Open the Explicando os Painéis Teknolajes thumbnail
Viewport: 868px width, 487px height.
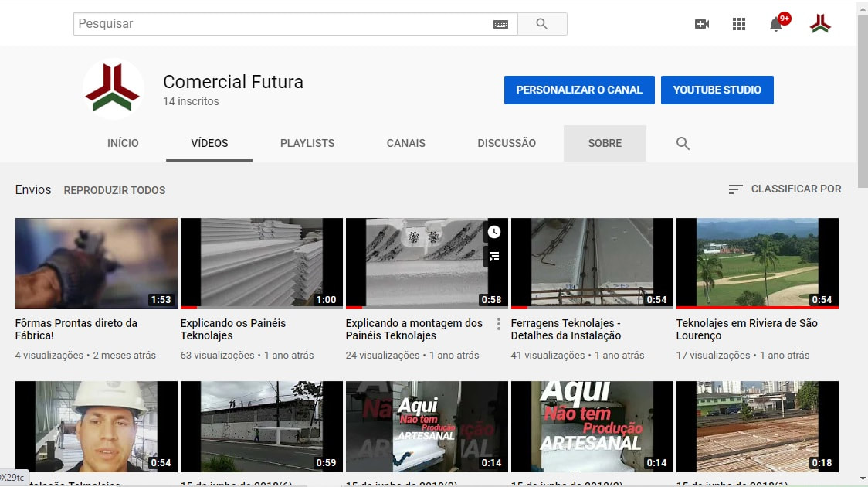tap(261, 263)
